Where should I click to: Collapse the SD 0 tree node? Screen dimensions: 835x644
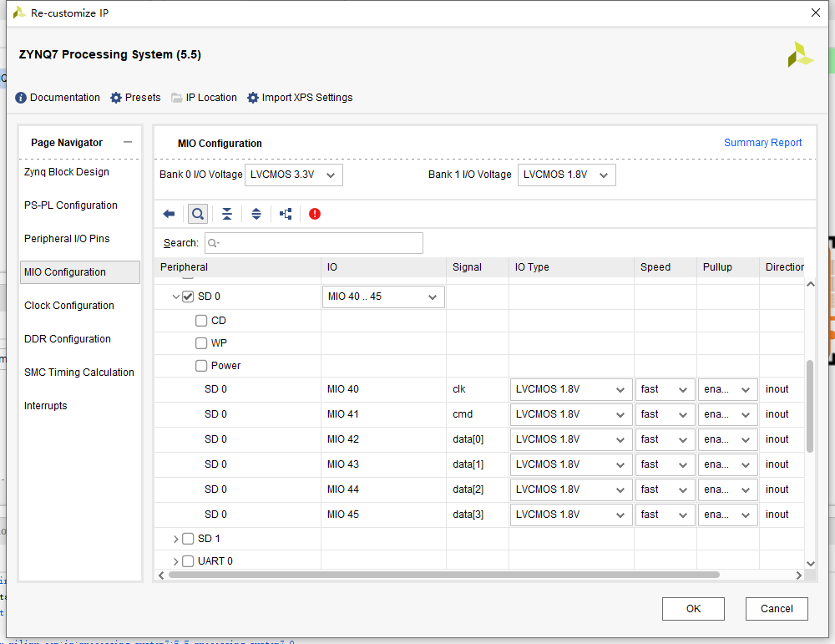(x=175, y=297)
